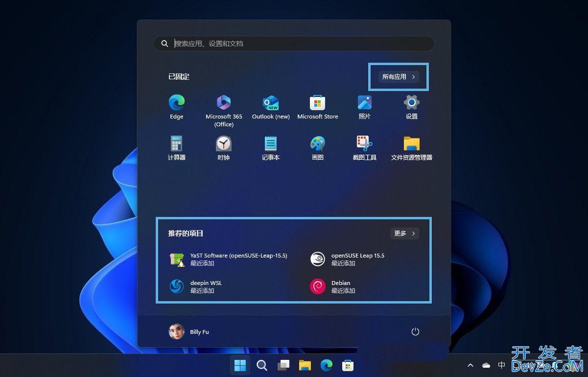588x377 pixels.
Task: Click the Windows Start button on taskbar
Action: pos(240,365)
